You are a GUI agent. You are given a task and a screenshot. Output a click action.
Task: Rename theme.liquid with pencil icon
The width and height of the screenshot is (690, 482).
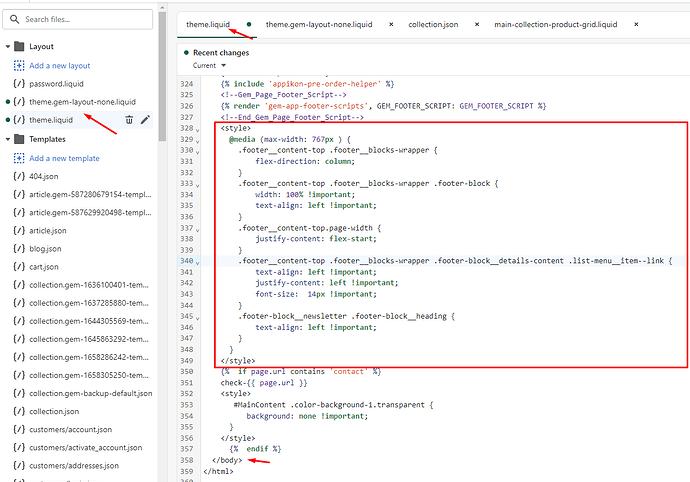(145, 120)
